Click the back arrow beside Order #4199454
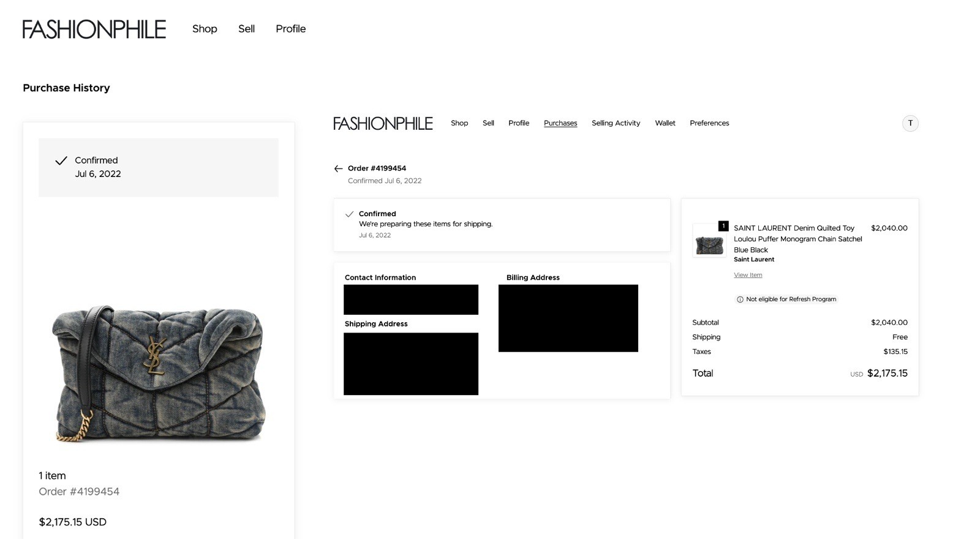This screenshot has height=542, width=980. 338,168
